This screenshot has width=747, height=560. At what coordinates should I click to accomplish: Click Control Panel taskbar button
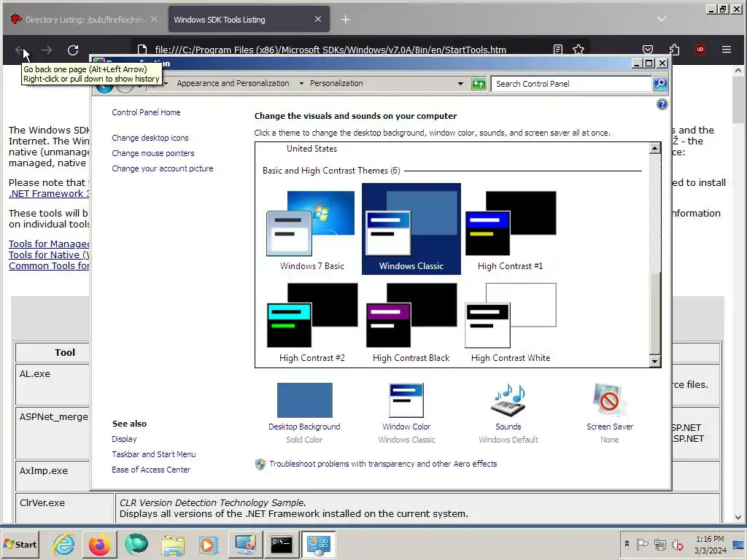[318, 544]
